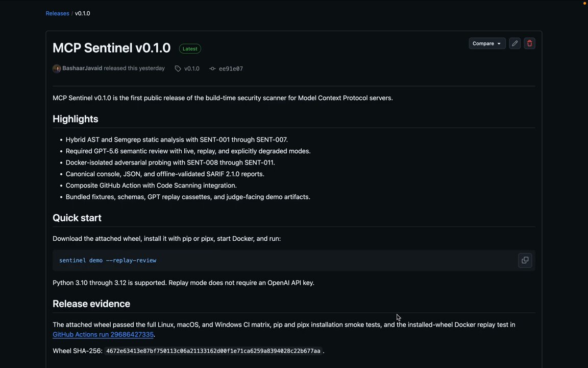This screenshot has height=368, width=588.
Task: Open the Compare dropdown
Action: 487,43
